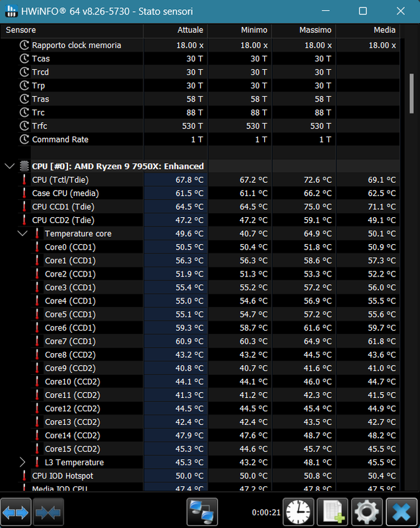Click the clock icon beside Tras
The height and width of the screenshot is (528, 420).
click(24, 99)
